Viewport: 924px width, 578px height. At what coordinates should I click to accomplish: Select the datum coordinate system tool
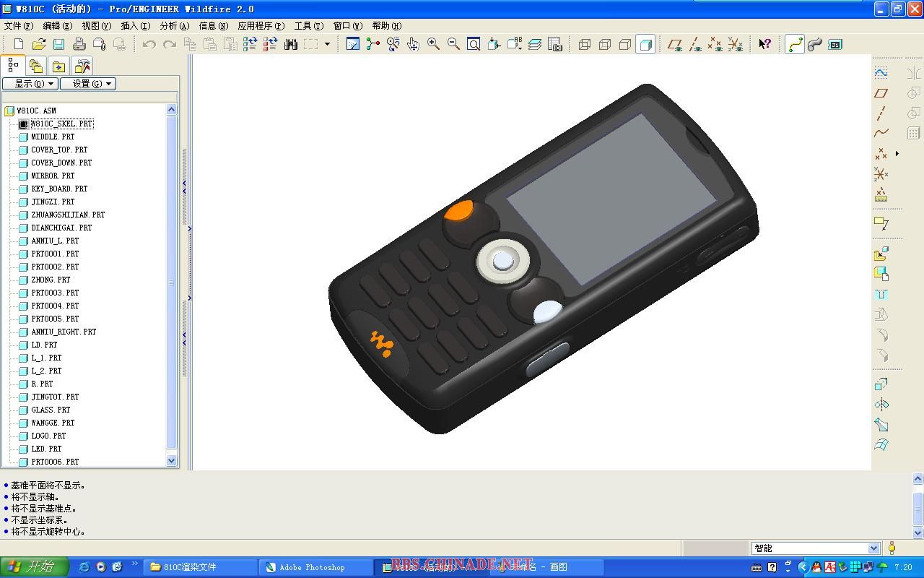tap(881, 174)
